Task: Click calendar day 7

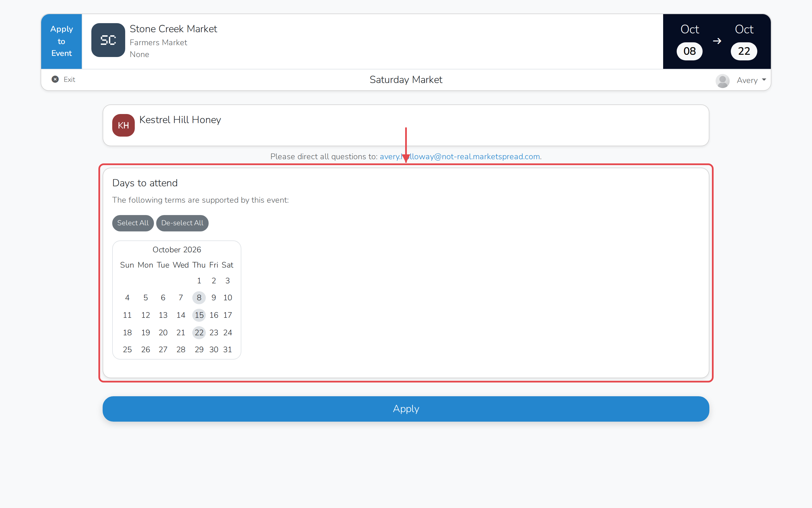Action: coord(181,298)
